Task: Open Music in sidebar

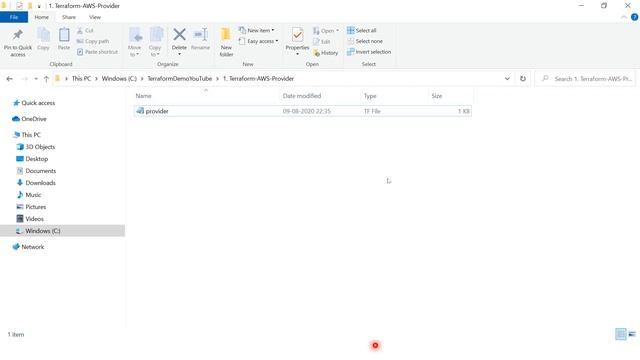Action: [x=33, y=195]
